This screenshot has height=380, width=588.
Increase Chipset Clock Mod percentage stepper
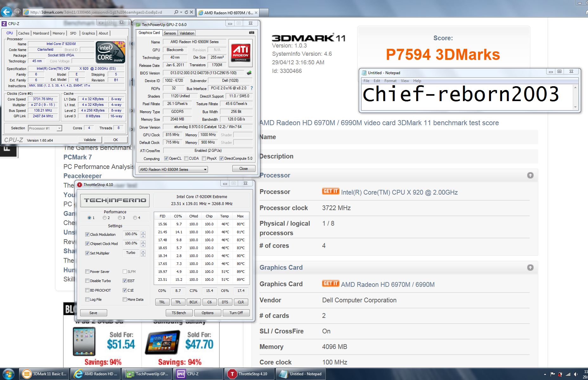point(143,242)
